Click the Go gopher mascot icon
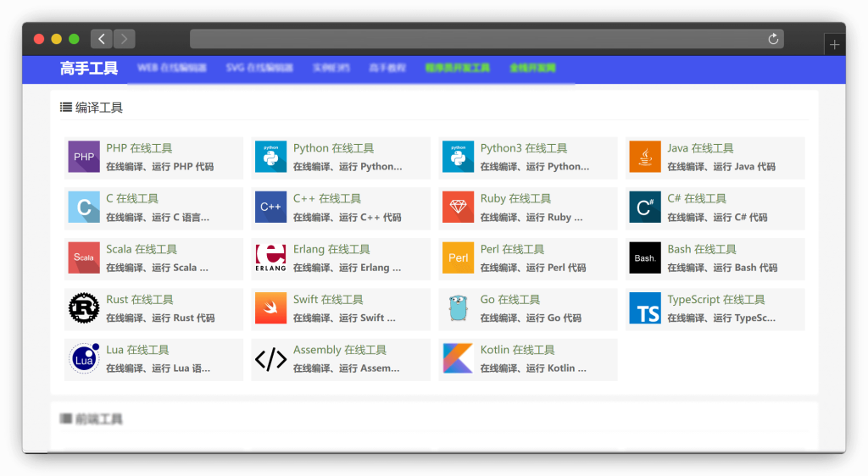Viewport: 868px width, 476px height. 459,307
